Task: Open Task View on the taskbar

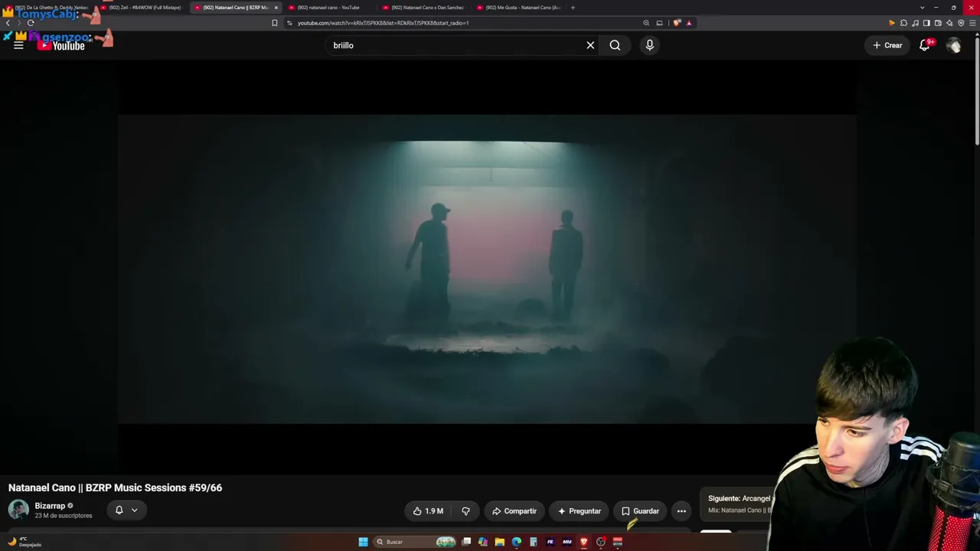Action: click(465, 542)
